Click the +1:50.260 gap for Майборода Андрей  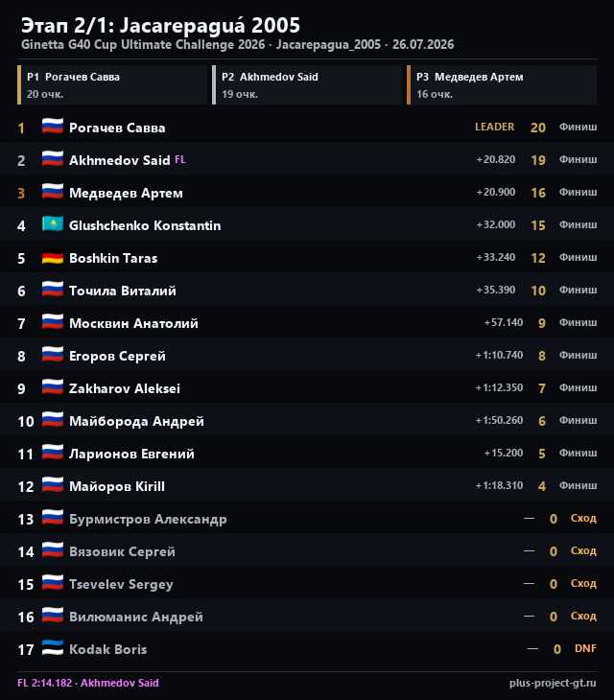pos(499,420)
